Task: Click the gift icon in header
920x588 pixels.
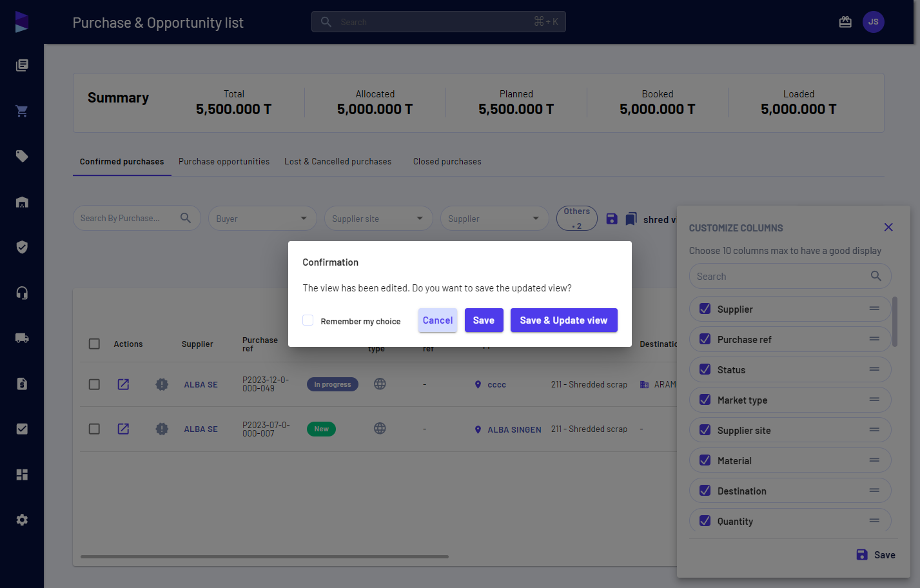Action: [845, 22]
